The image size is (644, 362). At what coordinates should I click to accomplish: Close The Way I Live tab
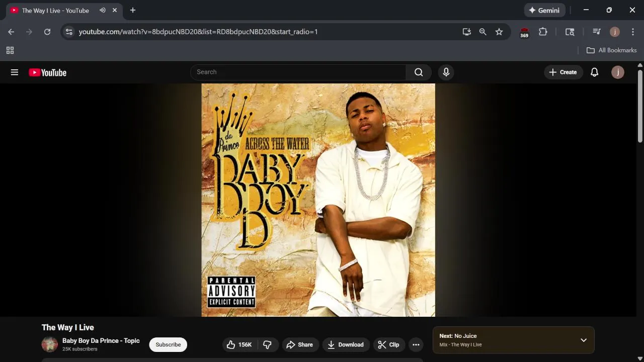click(115, 10)
